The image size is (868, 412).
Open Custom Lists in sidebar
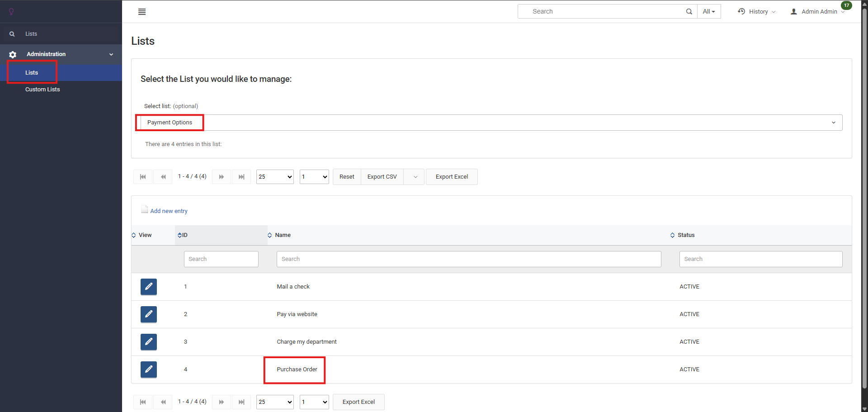42,90
